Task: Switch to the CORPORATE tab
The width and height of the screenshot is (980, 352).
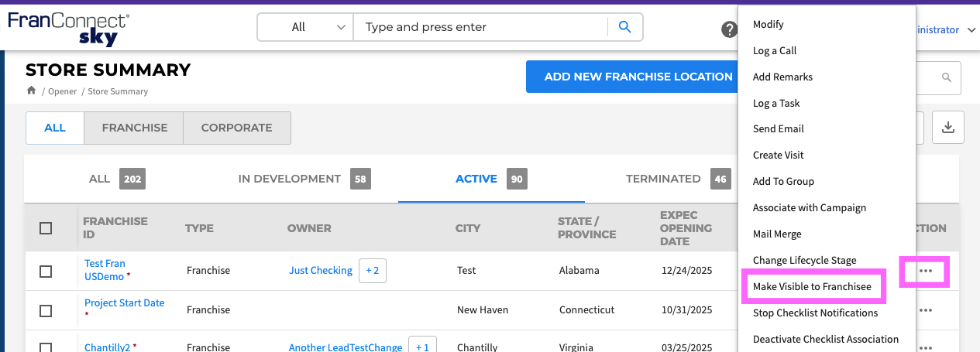Action: point(237,128)
